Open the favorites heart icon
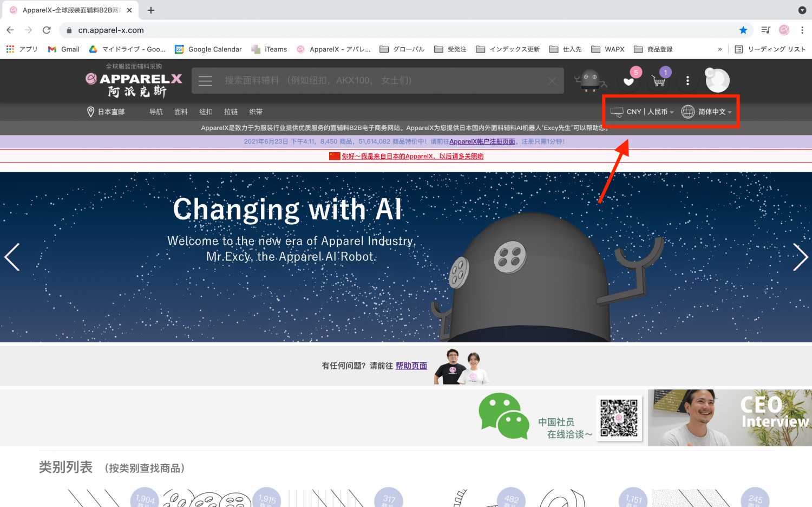 628,82
